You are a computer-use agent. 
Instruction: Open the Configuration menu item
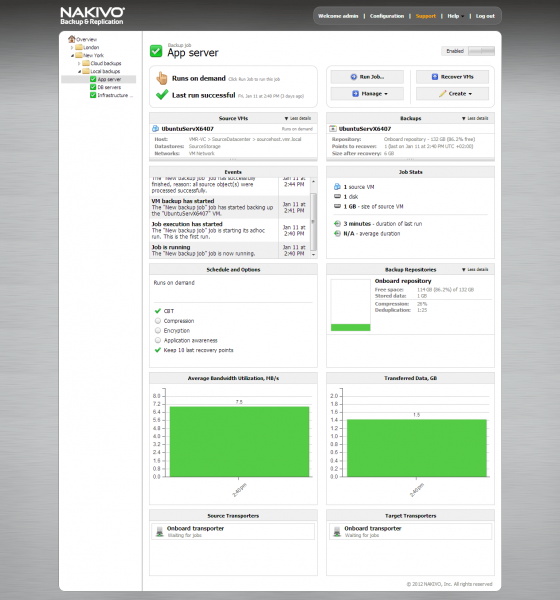coord(387,16)
